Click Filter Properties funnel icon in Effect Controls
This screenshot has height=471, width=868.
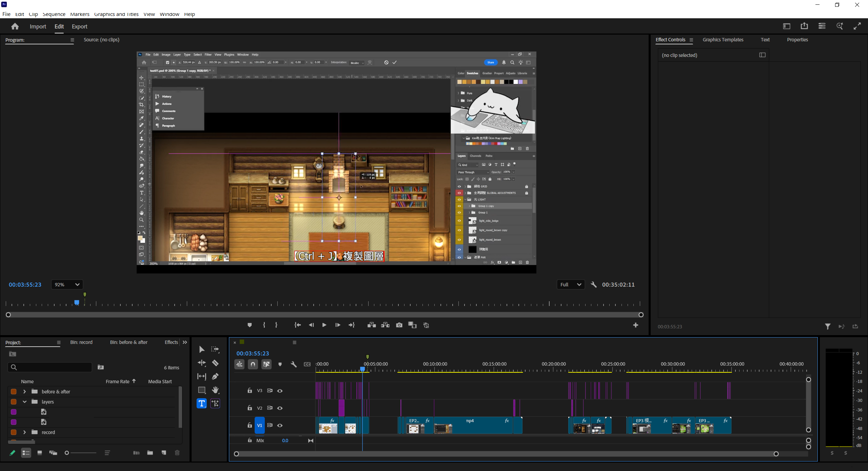tap(828, 326)
